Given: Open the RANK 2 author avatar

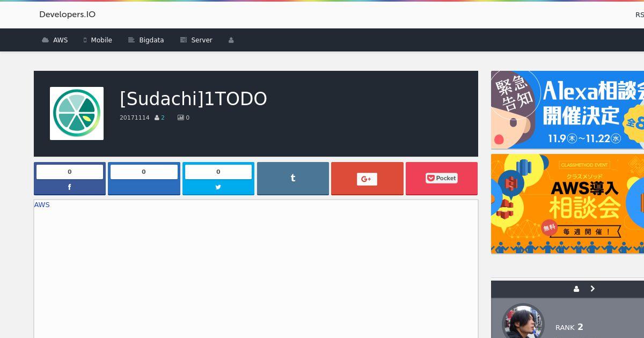Looking at the screenshot, I should click(523, 321).
